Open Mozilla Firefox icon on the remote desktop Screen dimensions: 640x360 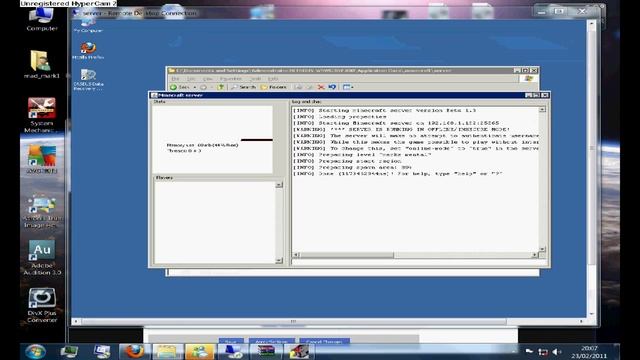pos(88,51)
